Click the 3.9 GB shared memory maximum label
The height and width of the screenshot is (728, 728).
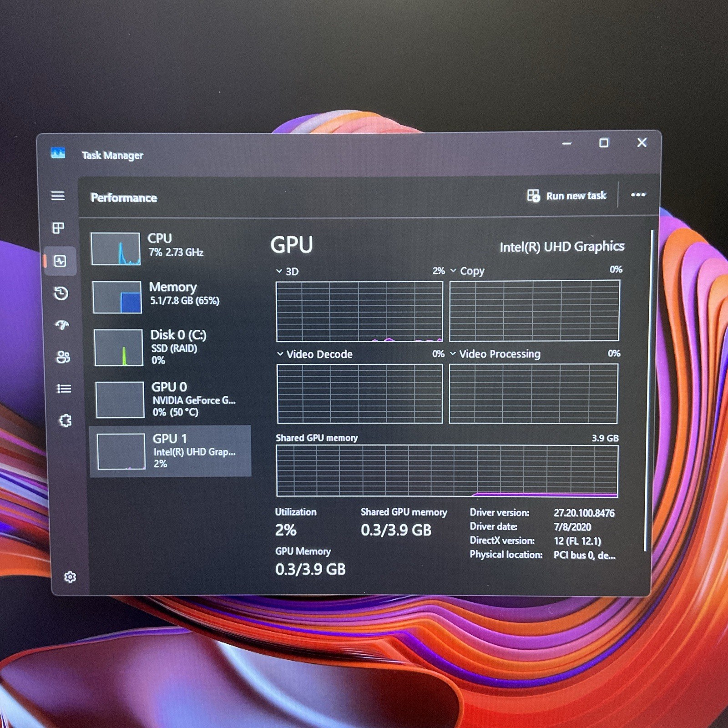coord(605,438)
